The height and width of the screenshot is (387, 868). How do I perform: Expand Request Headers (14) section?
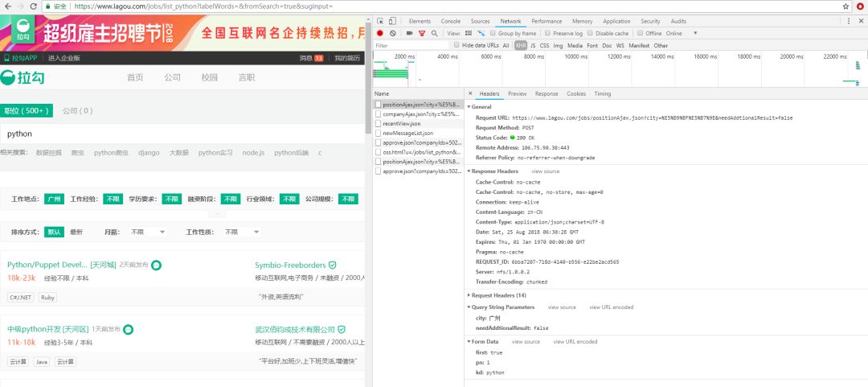[x=469, y=295]
